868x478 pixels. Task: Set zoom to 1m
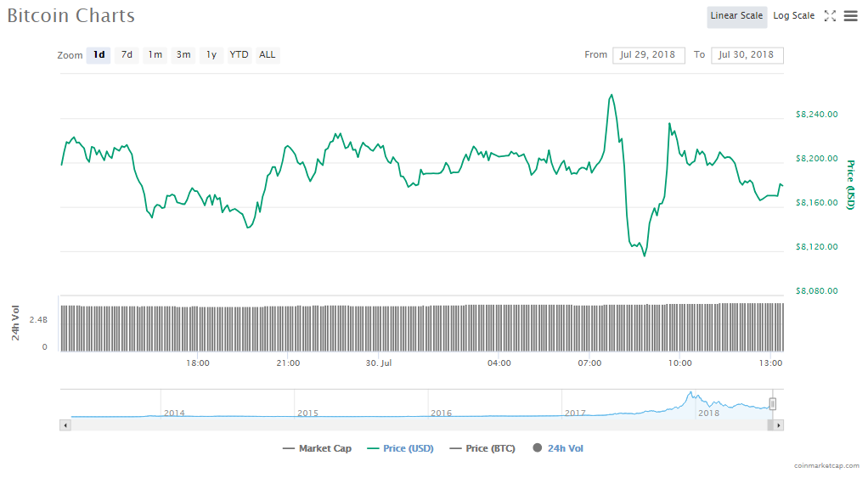(155, 55)
